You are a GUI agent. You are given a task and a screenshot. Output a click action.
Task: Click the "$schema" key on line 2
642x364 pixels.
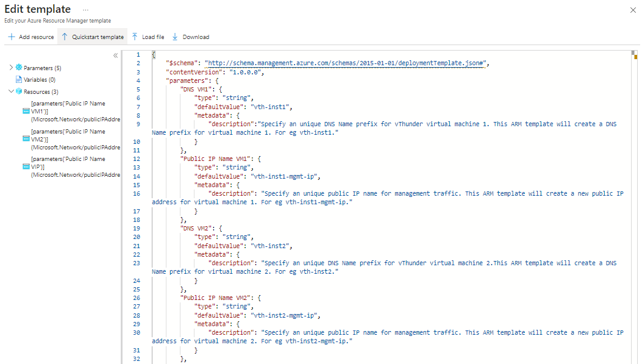point(182,63)
